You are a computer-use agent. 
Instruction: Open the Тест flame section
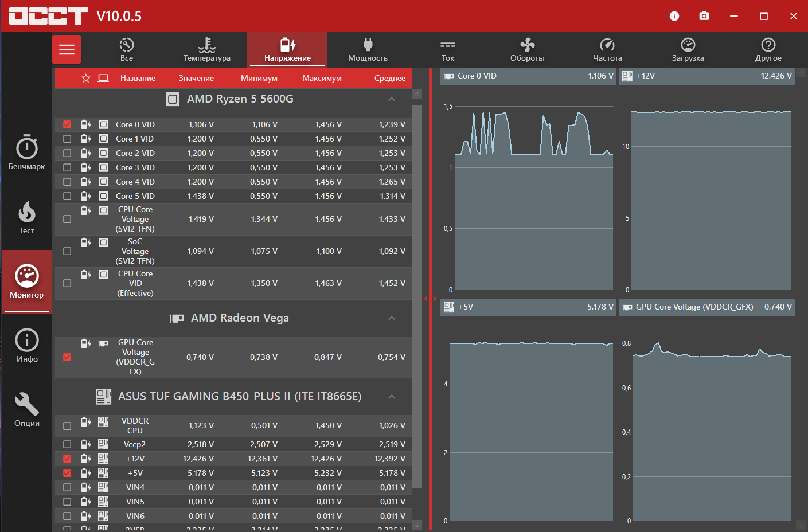click(27, 217)
